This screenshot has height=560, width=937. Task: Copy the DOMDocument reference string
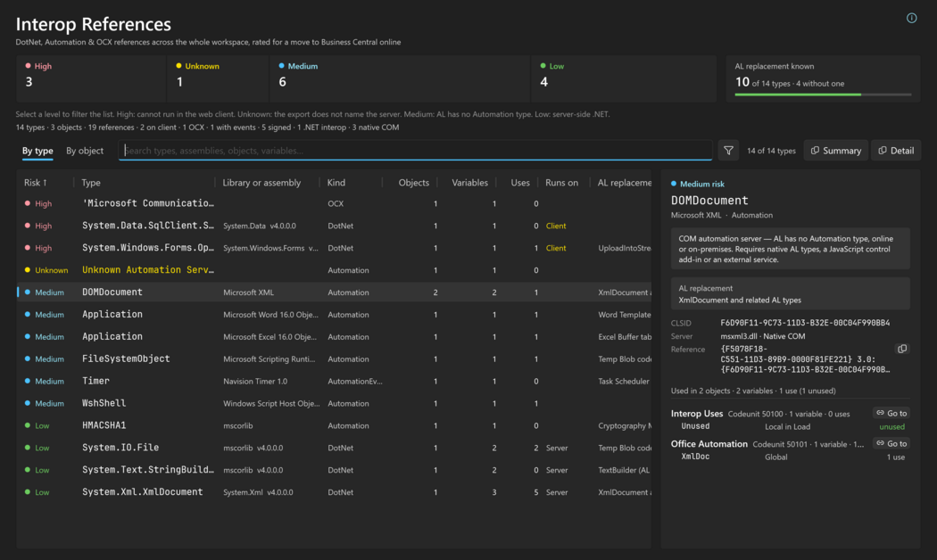(x=902, y=349)
